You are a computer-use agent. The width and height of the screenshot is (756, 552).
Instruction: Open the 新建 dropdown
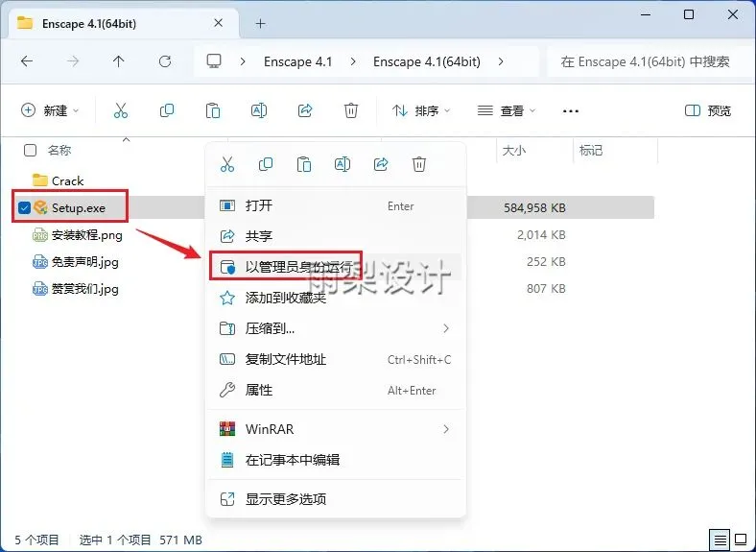tap(50, 111)
